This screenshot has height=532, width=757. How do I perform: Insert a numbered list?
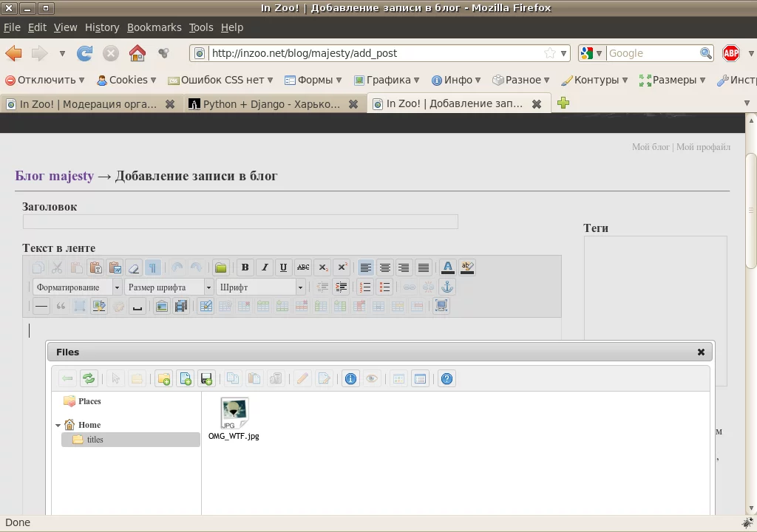(x=365, y=287)
